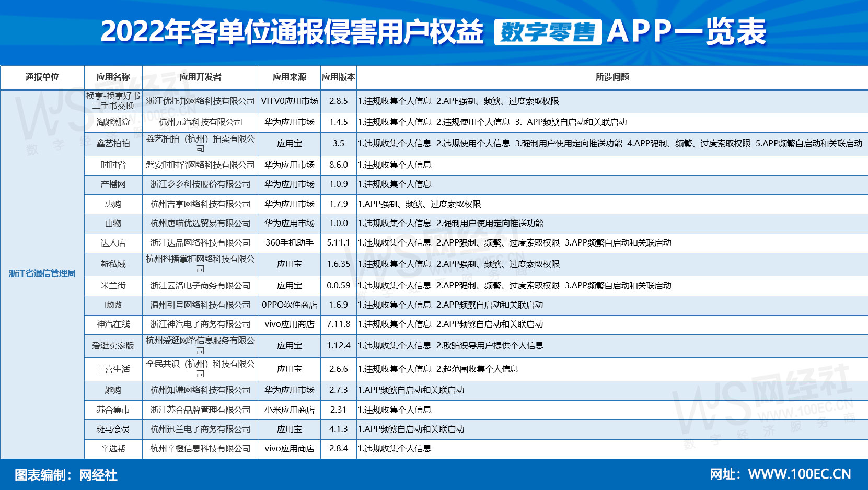The image size is (868, 490).
Task: Click version number 0.0.59
Action: pos(339,286)
